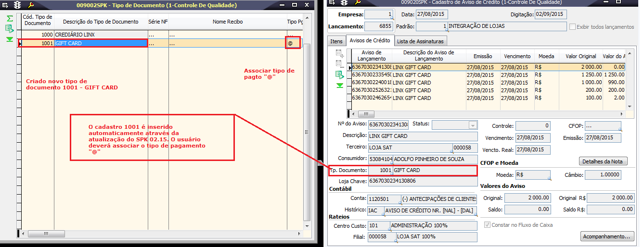The height and width of the screenshot is (247, 644).
Task: Open lookup on the CFOP field
Action: click(x=620, y=130)
